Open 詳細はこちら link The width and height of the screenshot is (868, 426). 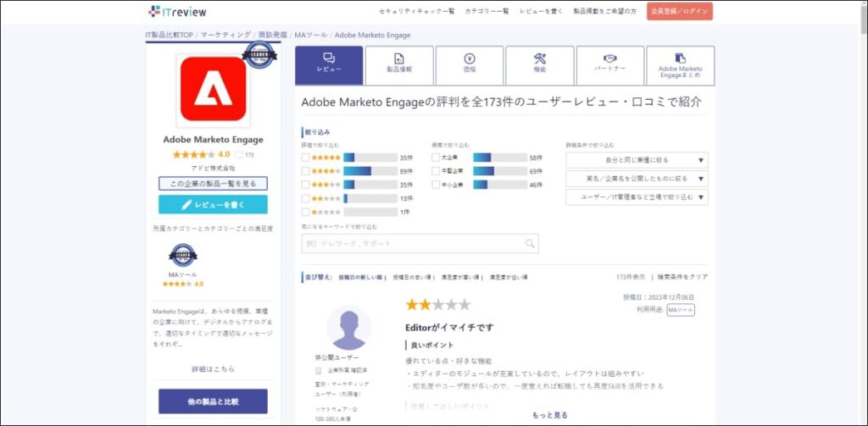point(213,369)
